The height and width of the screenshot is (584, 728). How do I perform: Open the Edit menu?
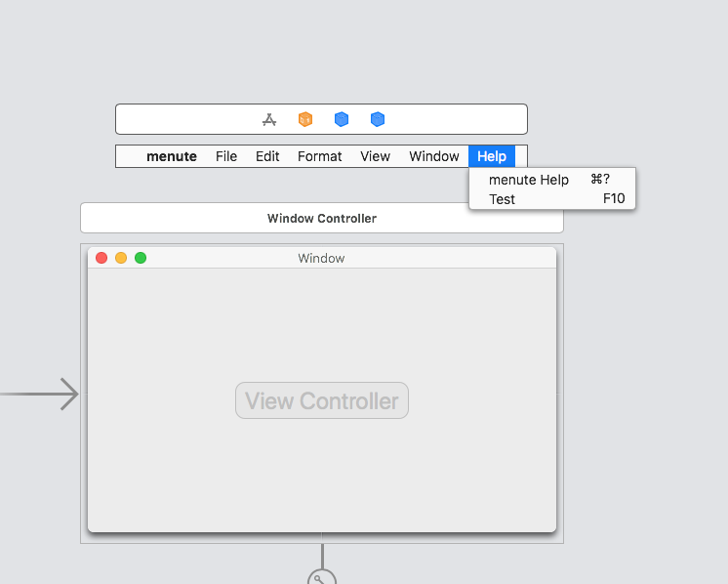[267, 156]
